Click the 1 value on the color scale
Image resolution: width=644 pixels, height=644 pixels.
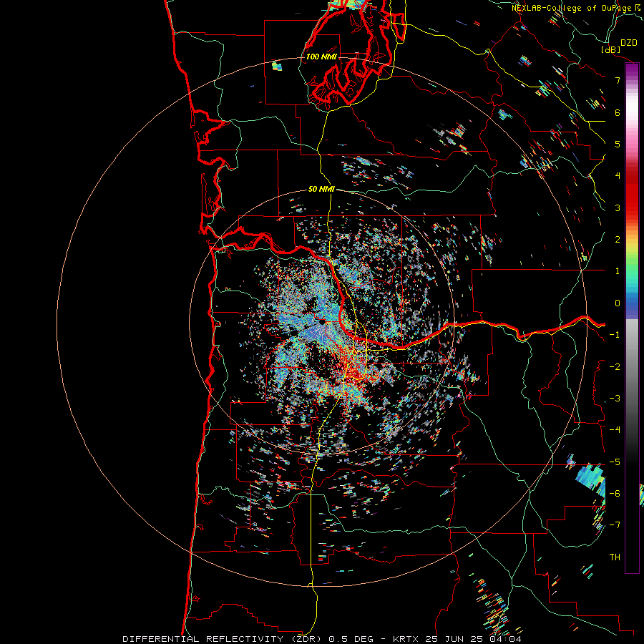coord(618,271)
